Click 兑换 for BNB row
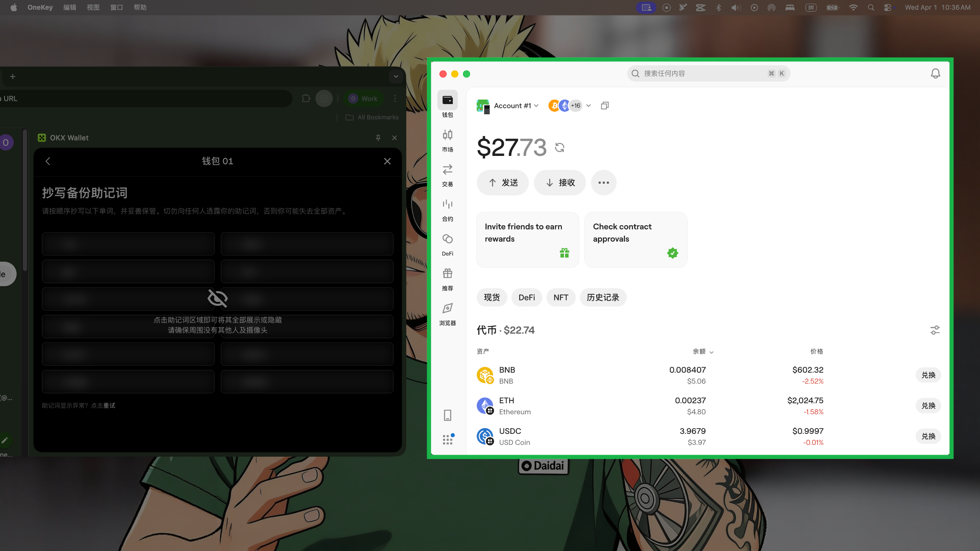 [928, 375]
